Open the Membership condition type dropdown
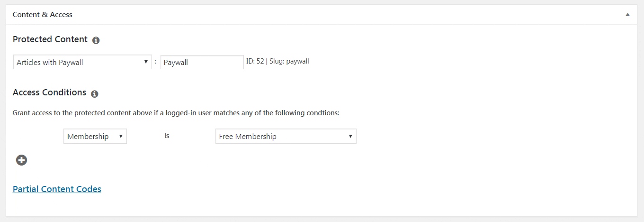Viewport: 644px width, 222px height. point(95,136)
